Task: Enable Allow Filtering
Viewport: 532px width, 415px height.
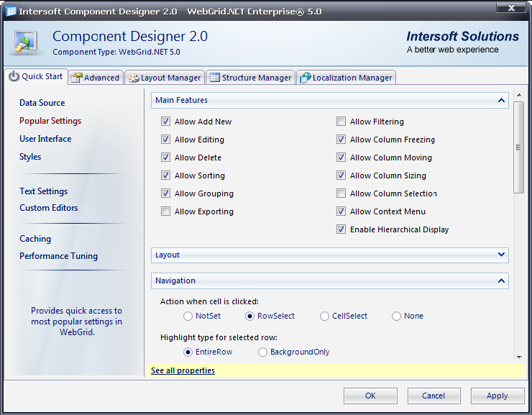Action: click(341, 122)
